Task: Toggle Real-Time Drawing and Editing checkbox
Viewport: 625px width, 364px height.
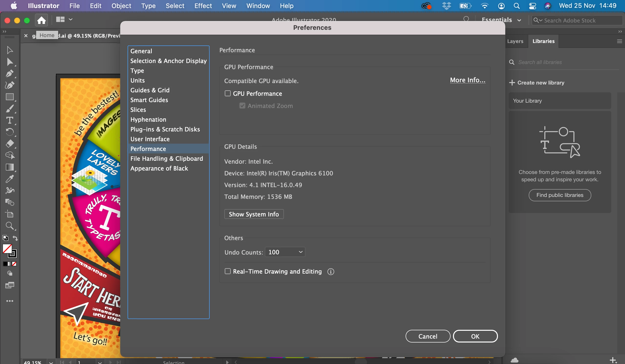Action: [227, 271]
